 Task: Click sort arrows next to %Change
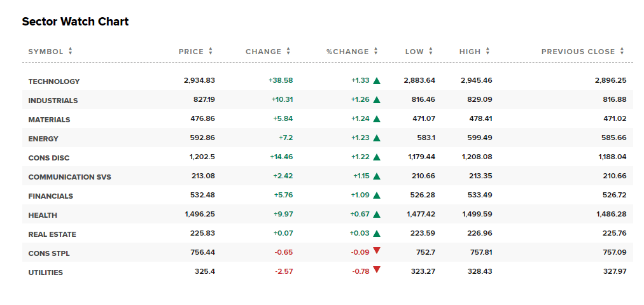(x=376, y=52)
